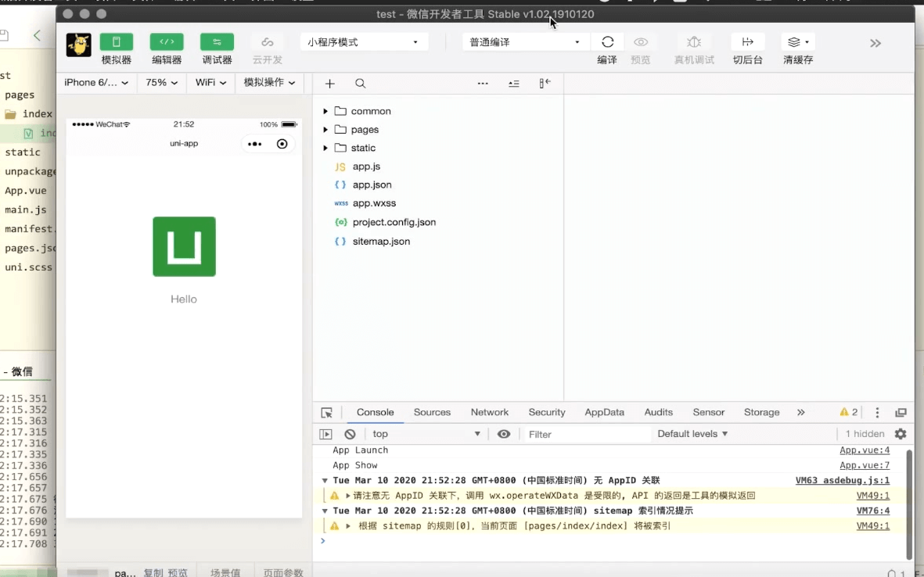Screen dimensions: 924x577
Task: Click the add new file plus icon
Action: [x=330, y=84]
